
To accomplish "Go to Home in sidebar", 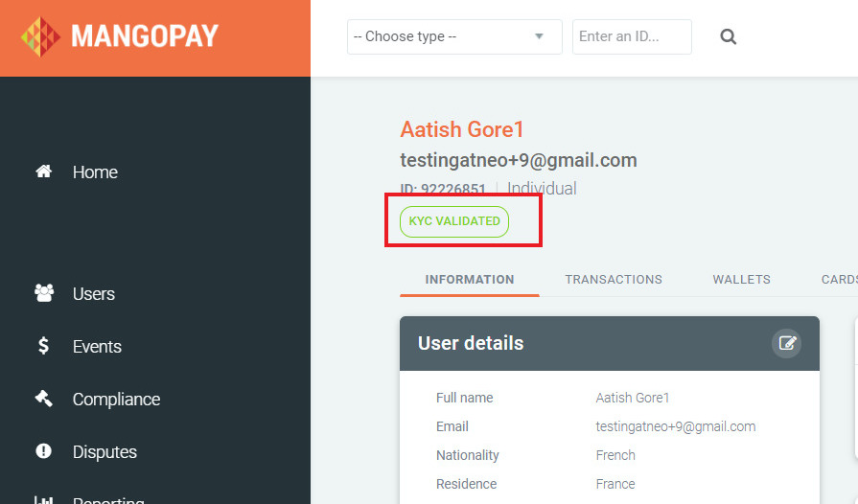I will click(x=95, y=172).
